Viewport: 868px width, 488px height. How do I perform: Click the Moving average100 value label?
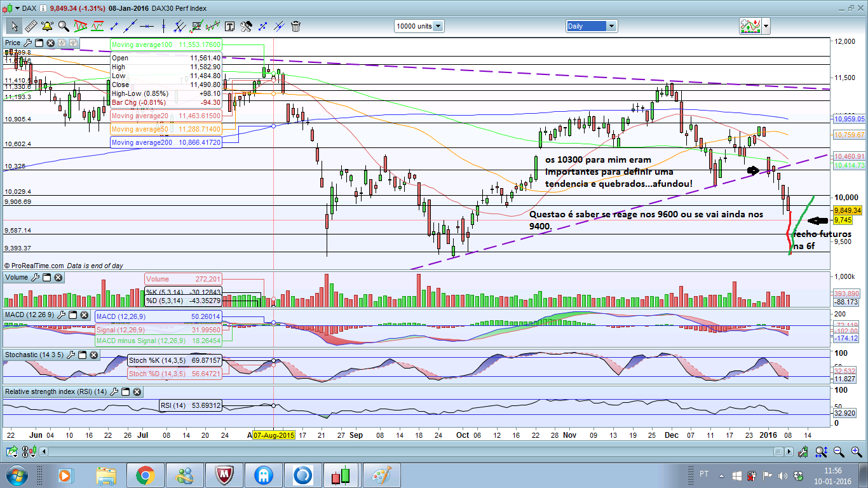[x=166, y=44]
